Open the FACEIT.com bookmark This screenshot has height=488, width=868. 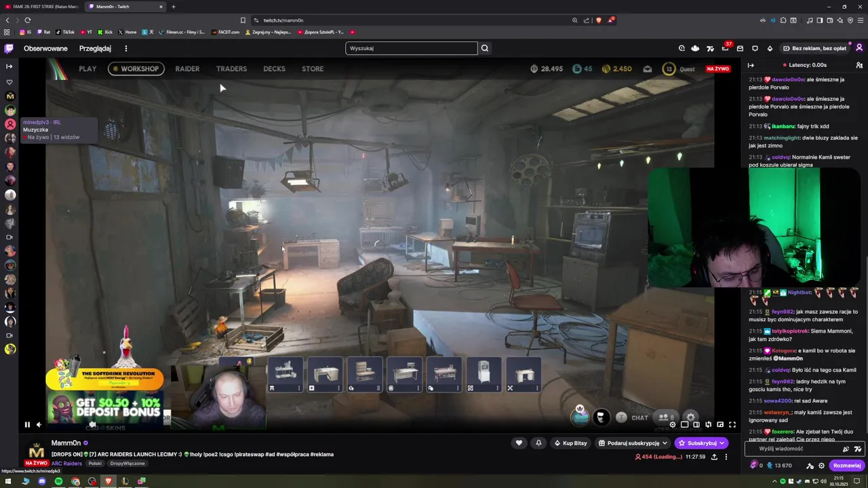(x=226, y=32)
